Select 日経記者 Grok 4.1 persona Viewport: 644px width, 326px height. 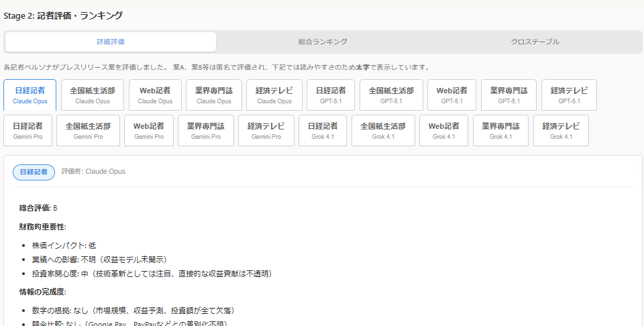tap(323, 131)
